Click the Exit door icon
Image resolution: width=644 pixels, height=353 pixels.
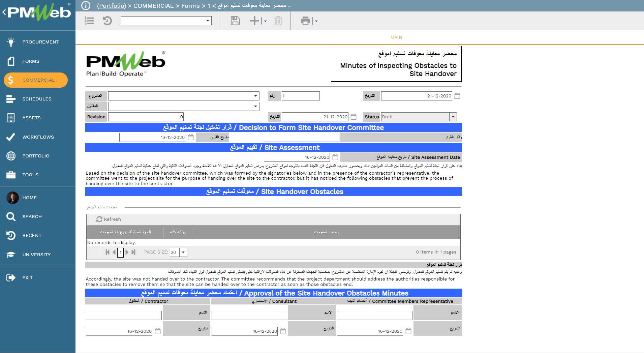pyautogui.click(x=11, y=277)
